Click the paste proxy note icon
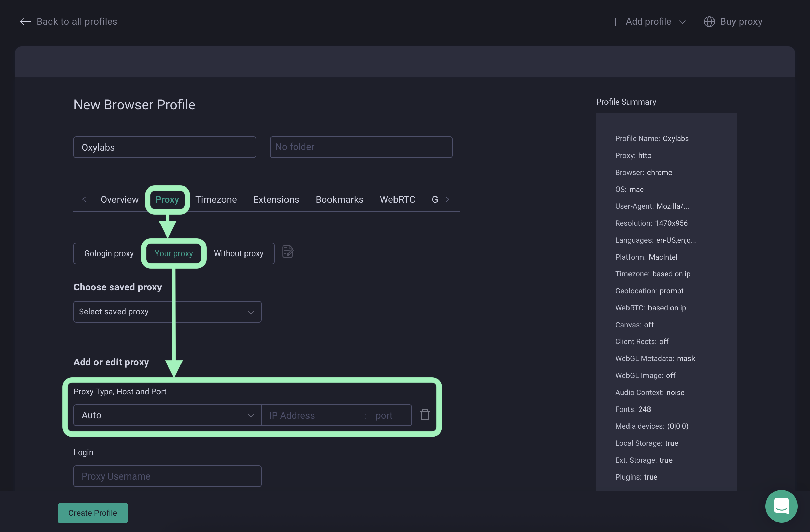 click(287, 252)
